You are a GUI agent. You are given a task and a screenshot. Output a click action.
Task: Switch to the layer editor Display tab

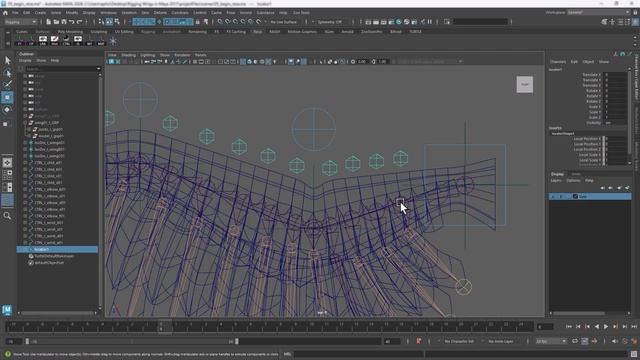click(x=557, y=174)
